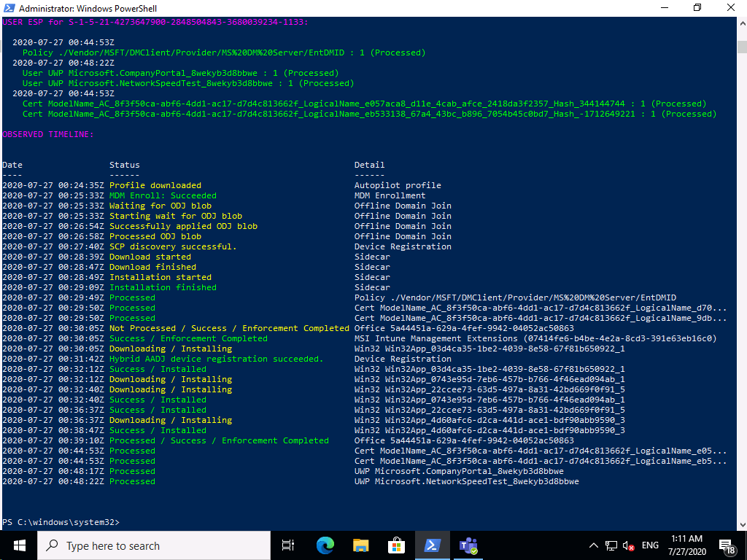
Task: Click 'Installation finished' status text
Action: tap(163, 287)
